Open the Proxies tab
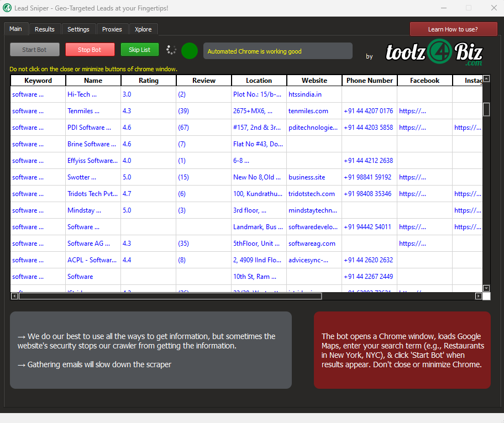 point(112,29)
